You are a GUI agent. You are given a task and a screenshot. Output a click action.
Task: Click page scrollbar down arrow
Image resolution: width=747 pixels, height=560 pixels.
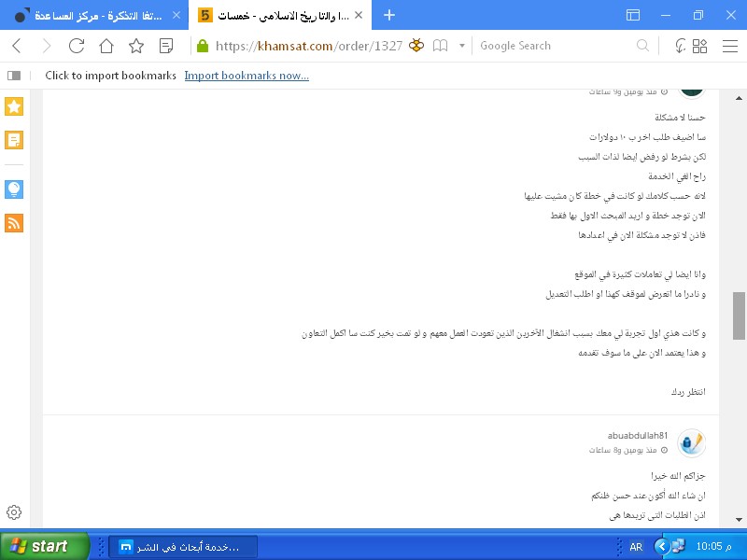(739, 519)
